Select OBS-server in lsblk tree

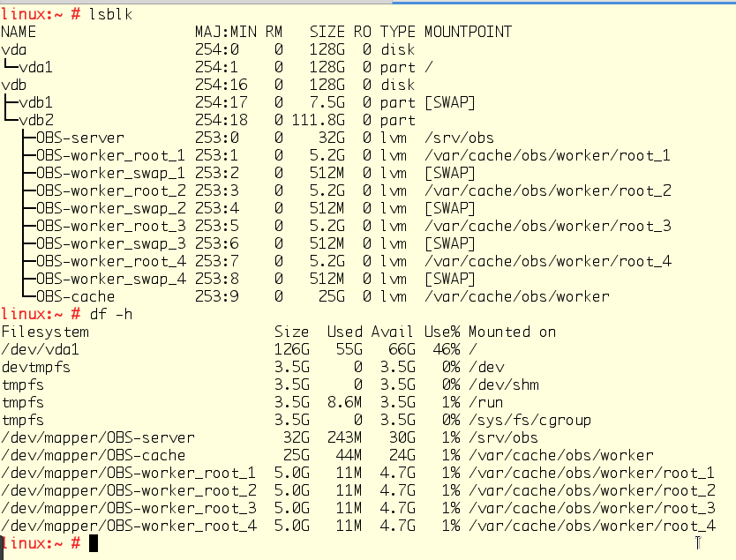pos(80,138)
